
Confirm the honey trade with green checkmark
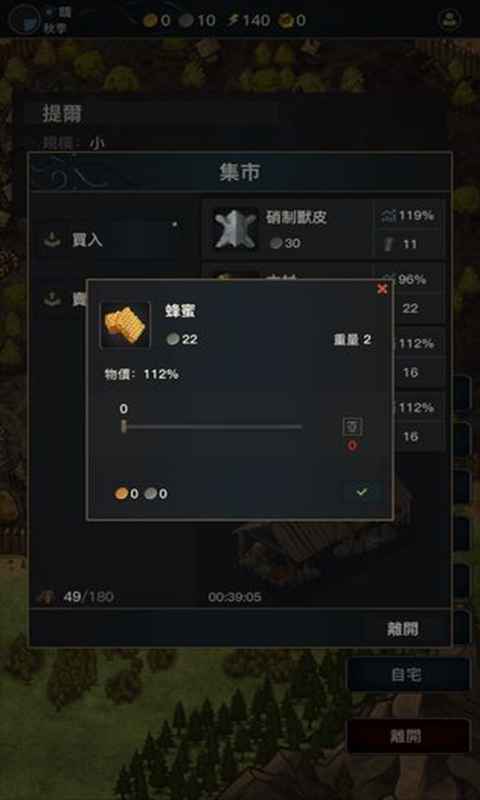tap(362, 492)
